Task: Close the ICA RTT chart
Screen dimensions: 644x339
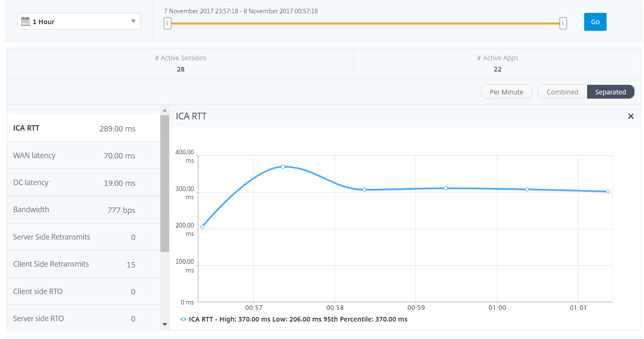Action: click(631, 116)
